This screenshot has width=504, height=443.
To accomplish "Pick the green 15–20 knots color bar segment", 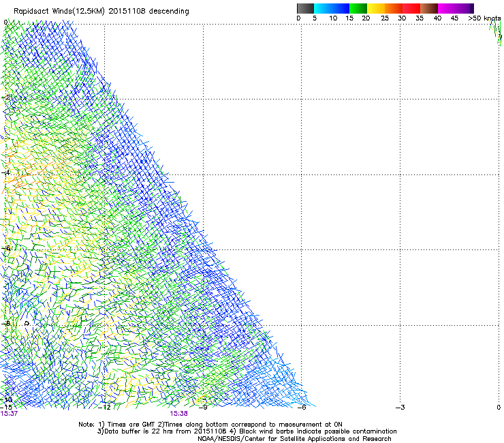I will tap(358, 8).
